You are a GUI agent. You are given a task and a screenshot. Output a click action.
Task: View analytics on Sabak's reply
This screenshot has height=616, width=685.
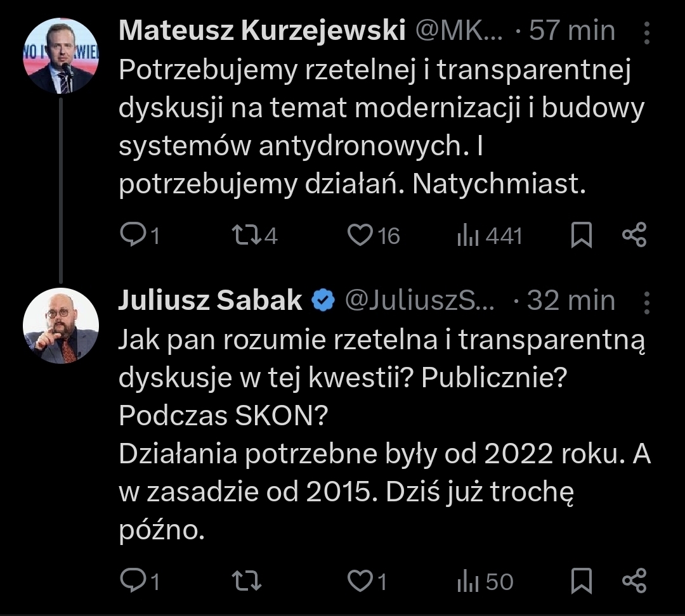[x=466, y=581]
